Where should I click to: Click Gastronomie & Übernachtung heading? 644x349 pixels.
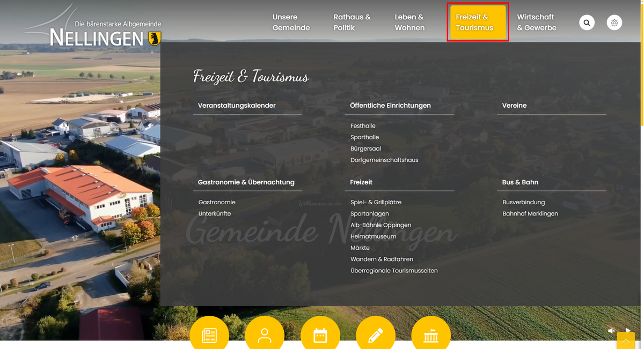coord(246,182)
